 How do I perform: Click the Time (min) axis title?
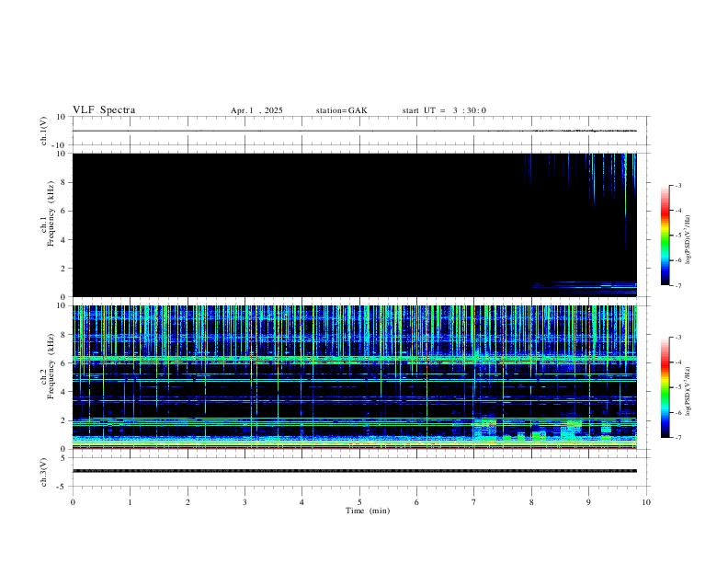368,511
